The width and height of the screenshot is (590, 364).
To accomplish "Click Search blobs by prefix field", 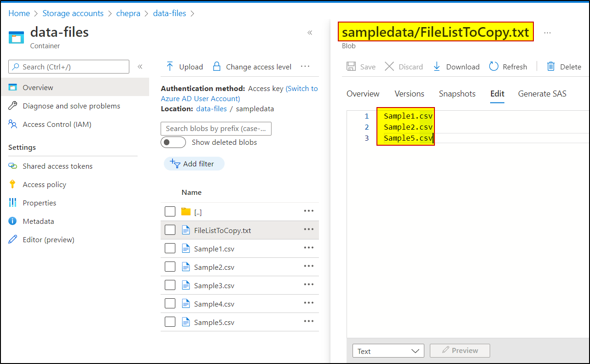I will coord(216,129).
